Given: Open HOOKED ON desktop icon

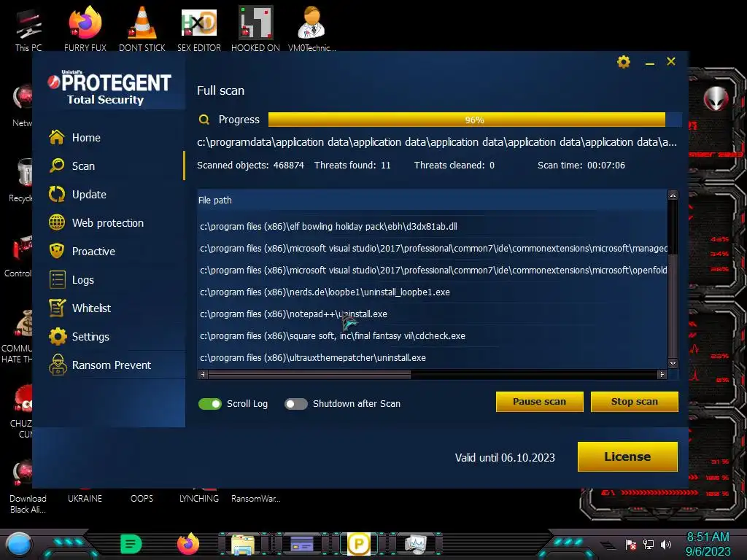Looking at the screenshot, I should (255, 28).
